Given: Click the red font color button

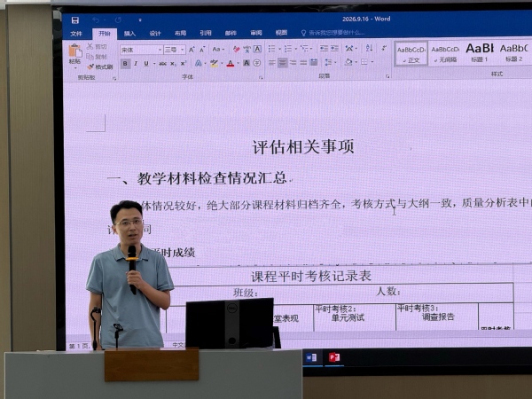Looking at the screenshot, I should point(231,64).
